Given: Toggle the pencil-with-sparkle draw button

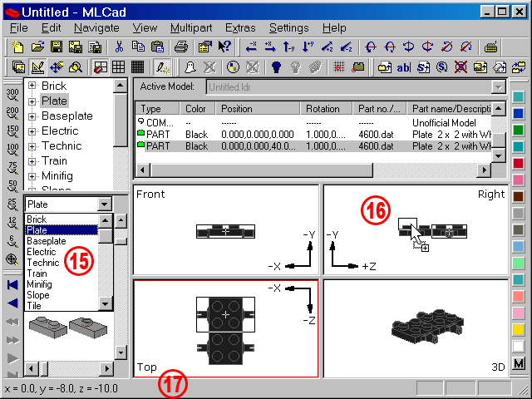Looking at the screenshot, I should (x=163, y=66).
